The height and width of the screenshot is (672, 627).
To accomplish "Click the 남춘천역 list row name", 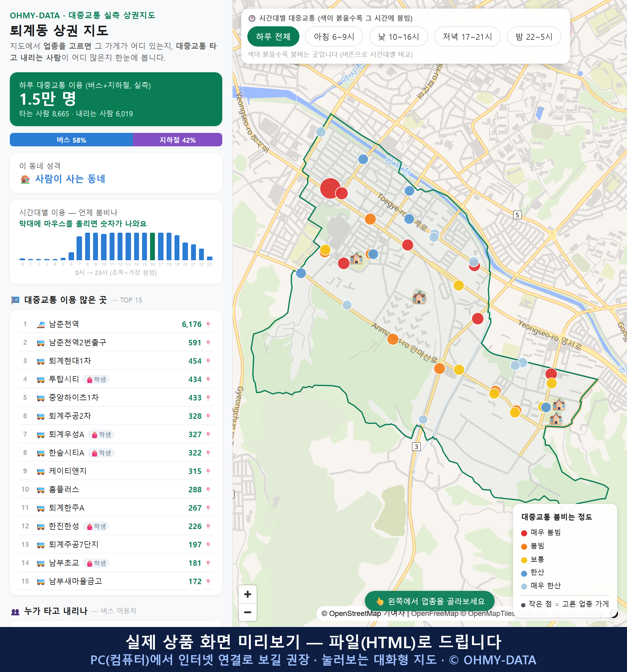I will pyautogui.click(x=64, y=324).
